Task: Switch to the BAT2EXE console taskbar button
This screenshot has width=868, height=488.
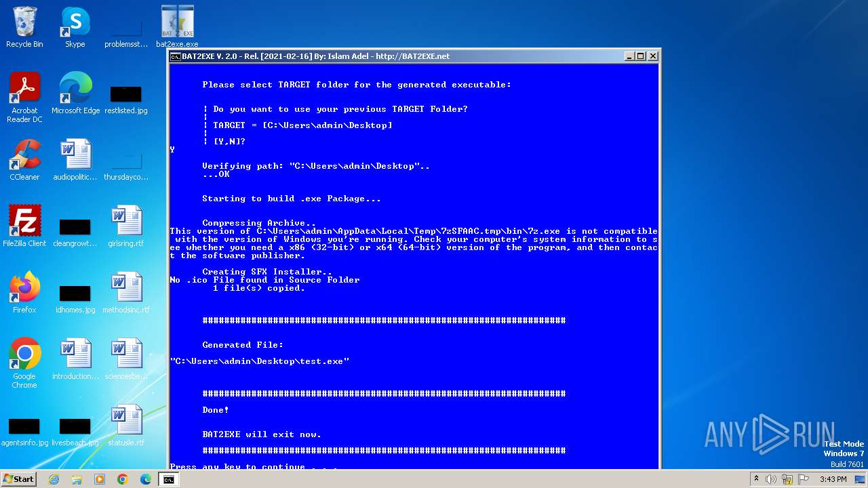Action: pyautogui.click(x=169, y=479)
